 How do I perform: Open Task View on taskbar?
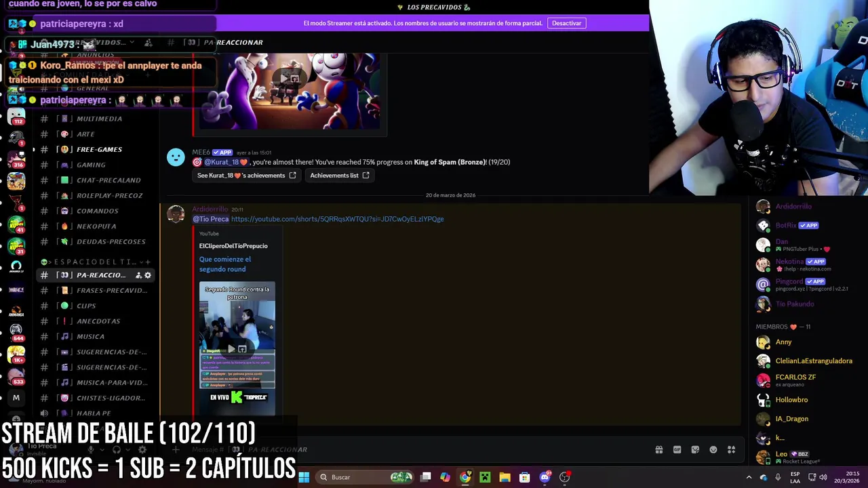coord(425,477)
